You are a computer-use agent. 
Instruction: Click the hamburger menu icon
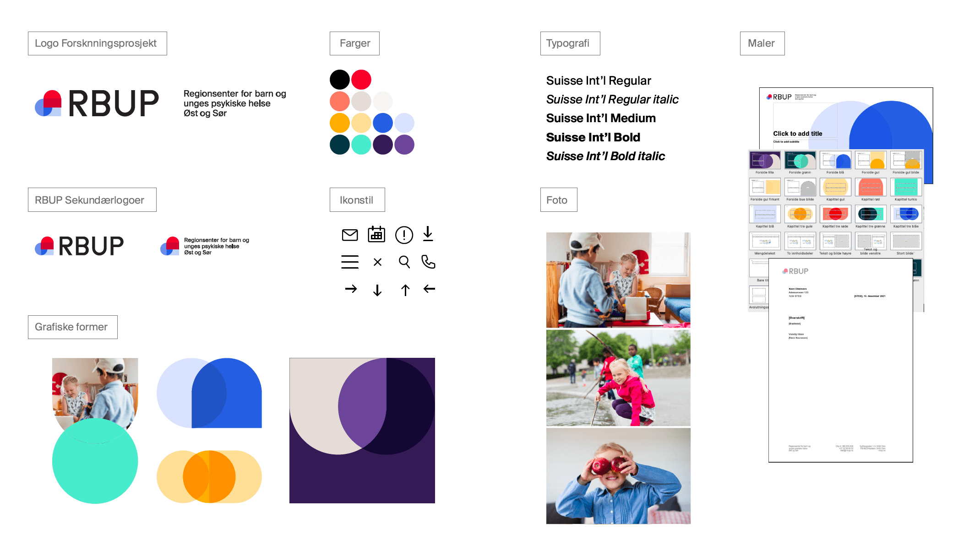coord(350,262)
